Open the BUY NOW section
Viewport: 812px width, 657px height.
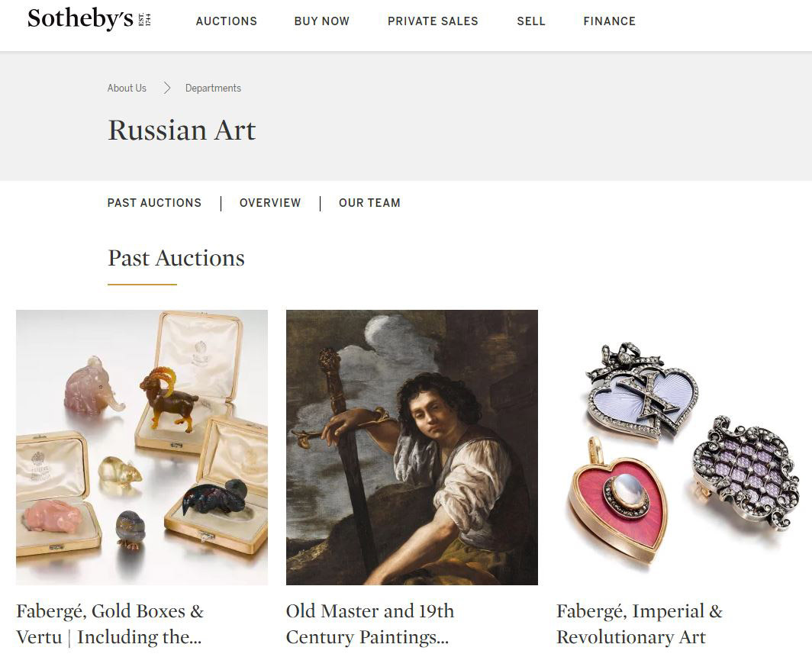click(321, 21)
